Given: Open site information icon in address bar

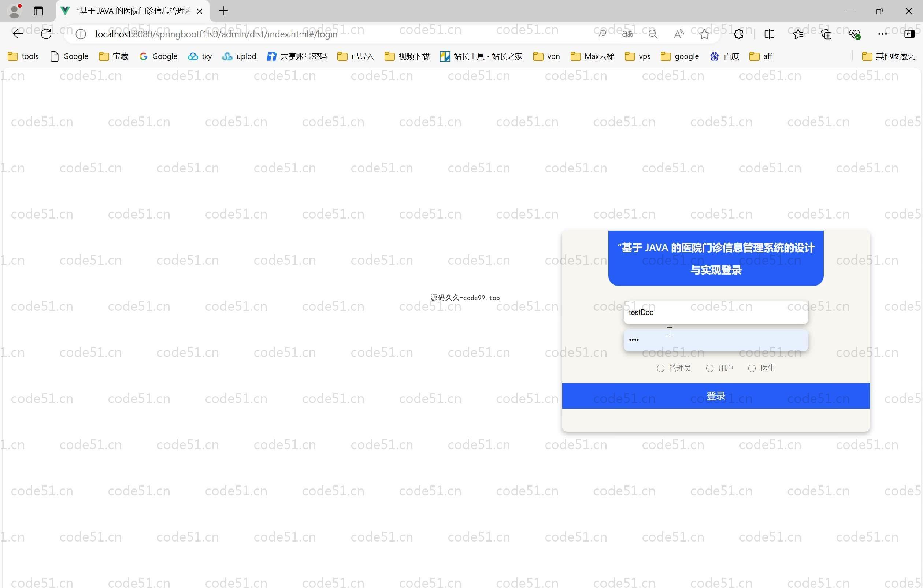Looking at the screenshot, I should [x=81, y=34].
